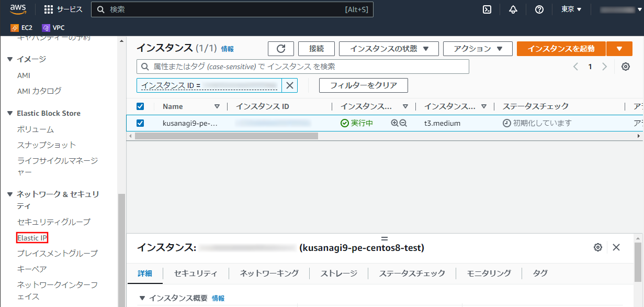Screen dimensions: 644x307
Task: Switch to the Security tab
Action: coord(196,273)
